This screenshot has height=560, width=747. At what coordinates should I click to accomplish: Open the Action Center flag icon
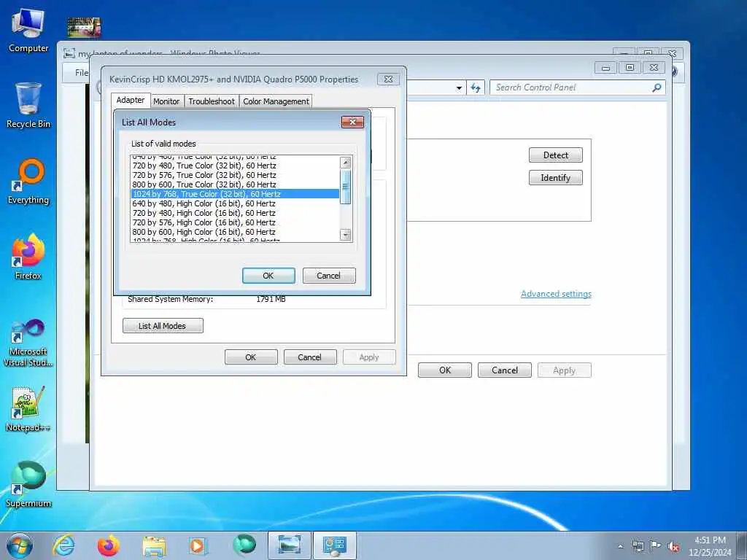point(656,546)
